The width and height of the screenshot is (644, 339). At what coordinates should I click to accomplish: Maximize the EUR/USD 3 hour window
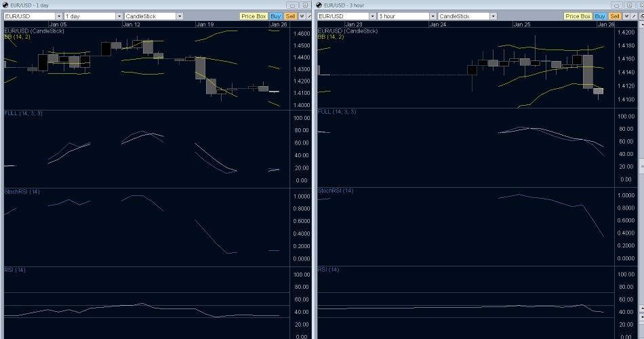(x=629, y=5)
